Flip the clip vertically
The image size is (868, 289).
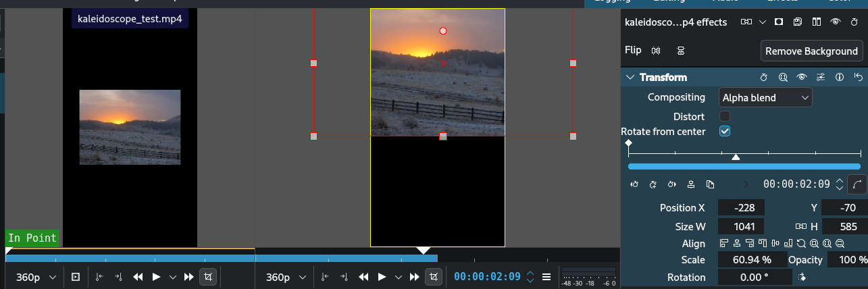tap(680, 51)
